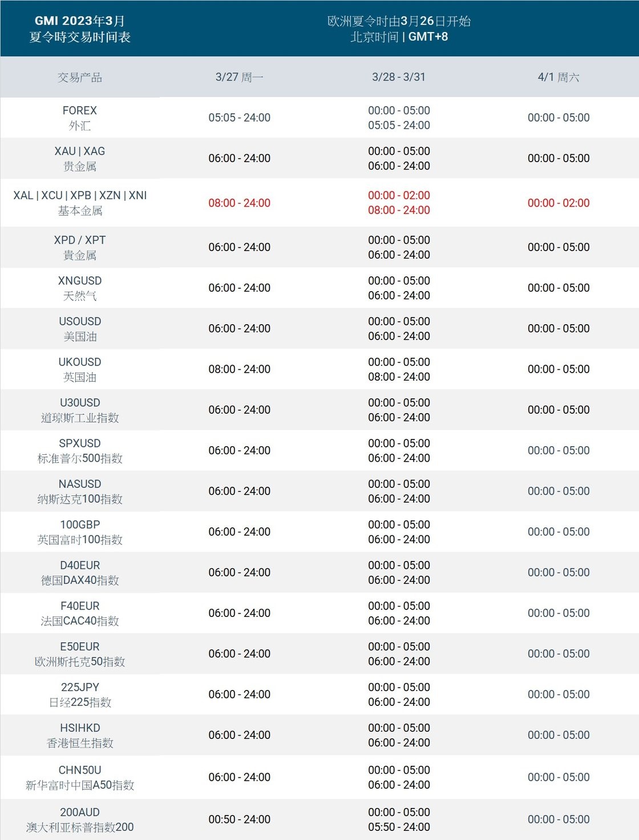Click the U30USD 道琼斯工业指数 label
The image size is (639, 840).
(80, 410)
